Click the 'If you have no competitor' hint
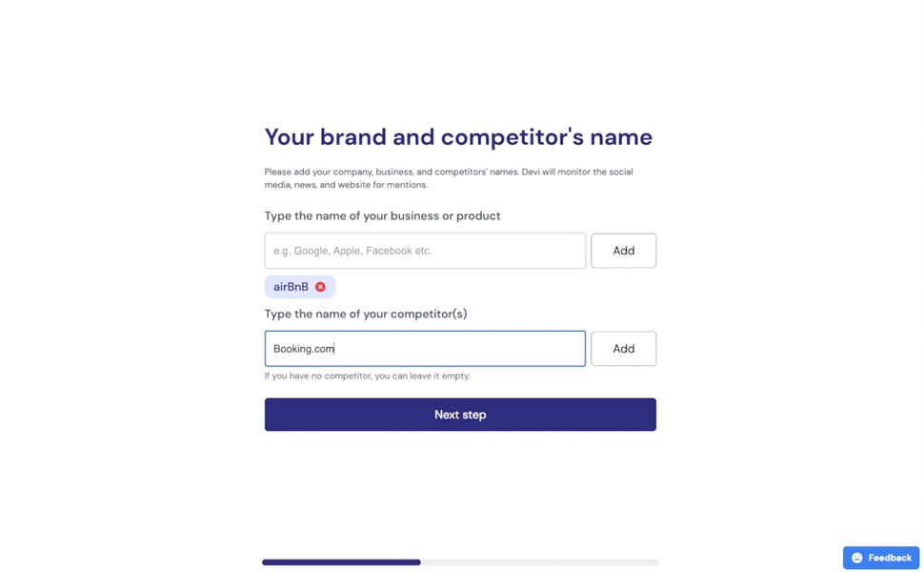 point(367,376)
